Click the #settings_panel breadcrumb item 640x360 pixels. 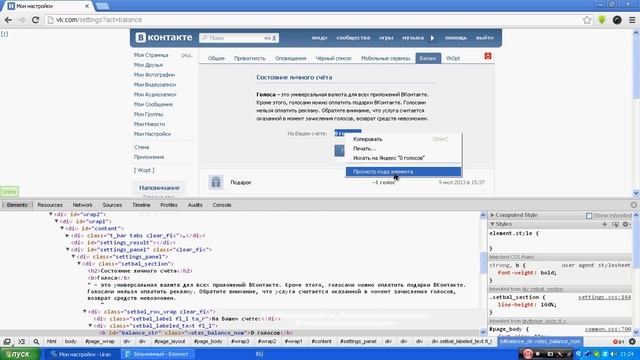pos(358,342)
